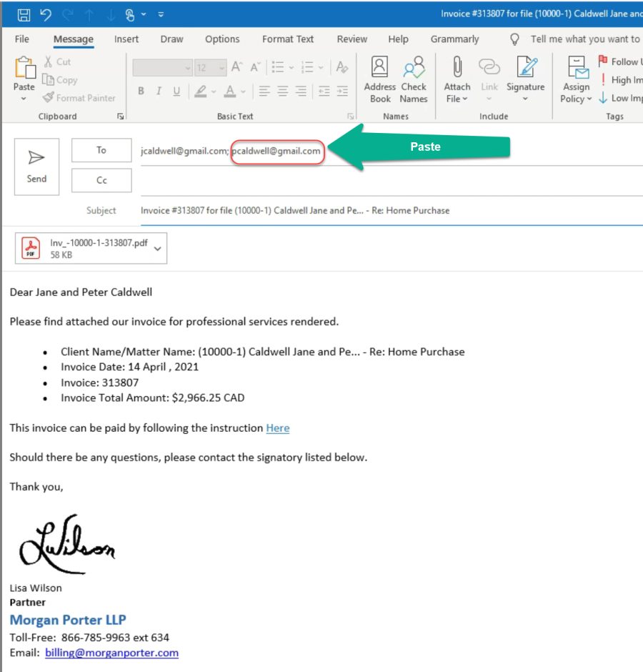The height and width of the screenshot is (672, 643).
Task: Click the To recipients button
Action: tap(101, 150)
